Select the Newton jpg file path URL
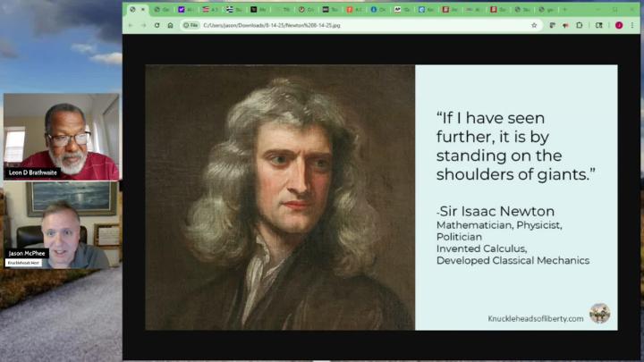The height and width of the screenshot is (362, 644). coord(272,25)
